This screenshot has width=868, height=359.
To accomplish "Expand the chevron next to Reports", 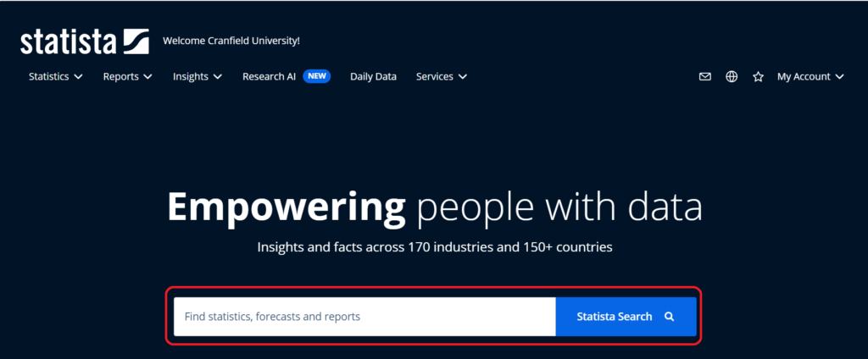I will (x=147, y=77).
